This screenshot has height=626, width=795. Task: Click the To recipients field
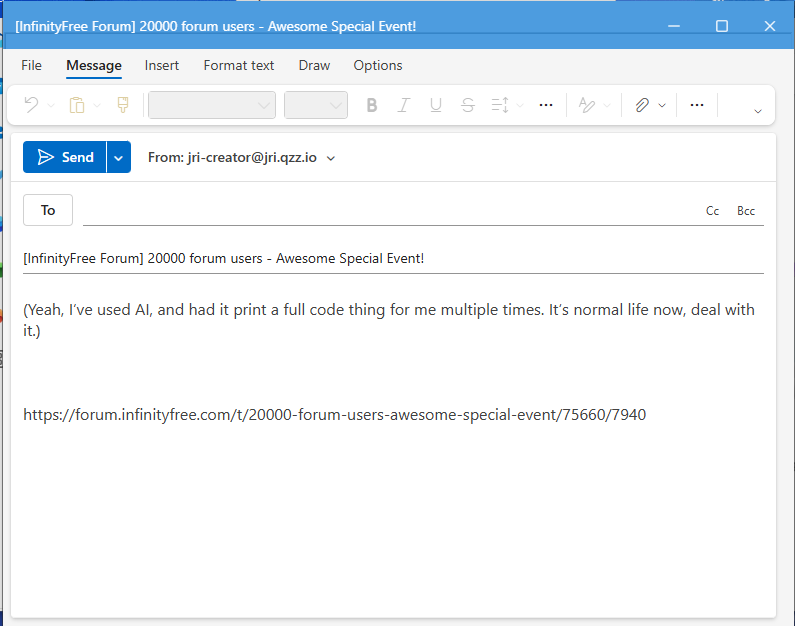tap(390, 210)
